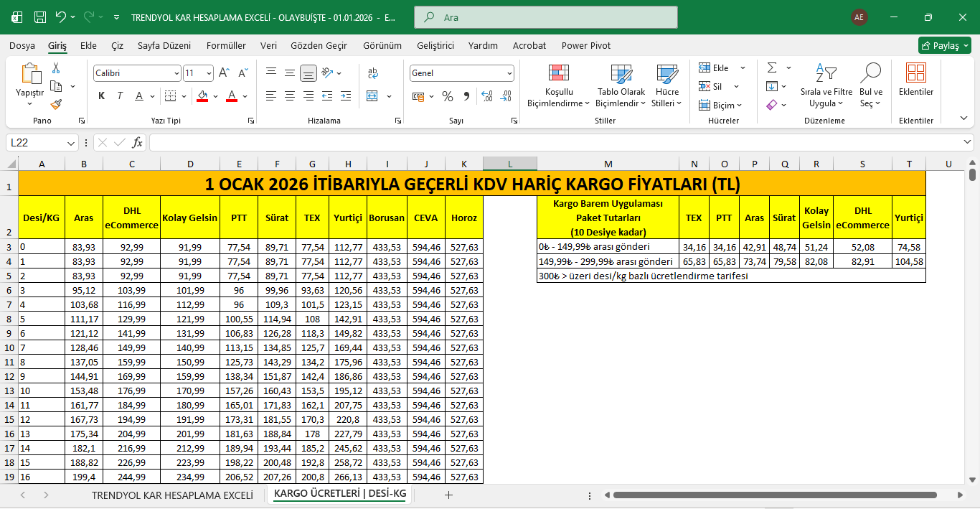This screenshot has width=980, height=509.
Task: Click the Ara search box
Action: pos(545,17)
